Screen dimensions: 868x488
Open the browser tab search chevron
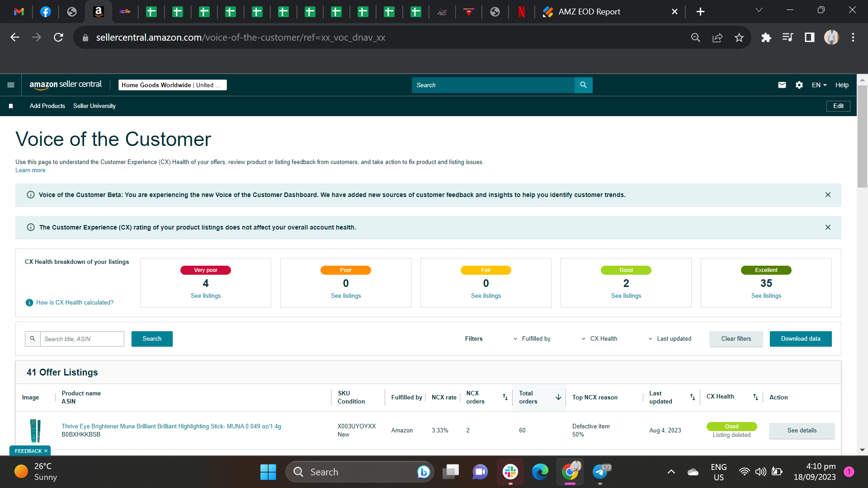(x=759, y=10)
